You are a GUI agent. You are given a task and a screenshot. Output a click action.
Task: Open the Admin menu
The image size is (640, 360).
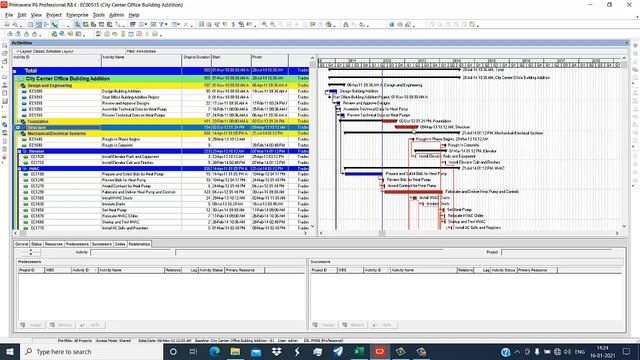click(x=117, y=15)
